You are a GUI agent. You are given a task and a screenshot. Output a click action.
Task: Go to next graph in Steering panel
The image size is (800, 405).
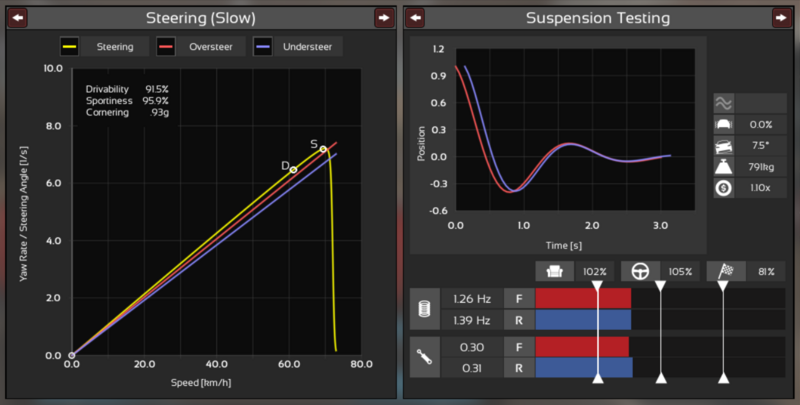tap(384, 18)
